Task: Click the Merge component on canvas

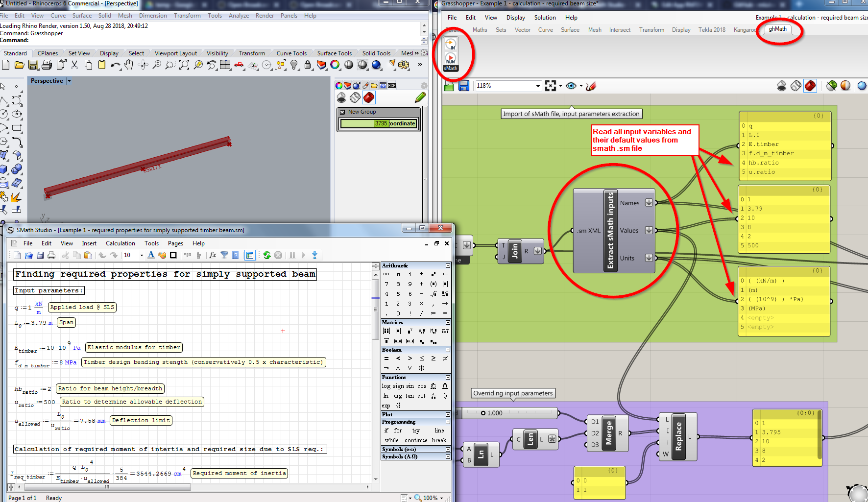Action: point(608,433)
